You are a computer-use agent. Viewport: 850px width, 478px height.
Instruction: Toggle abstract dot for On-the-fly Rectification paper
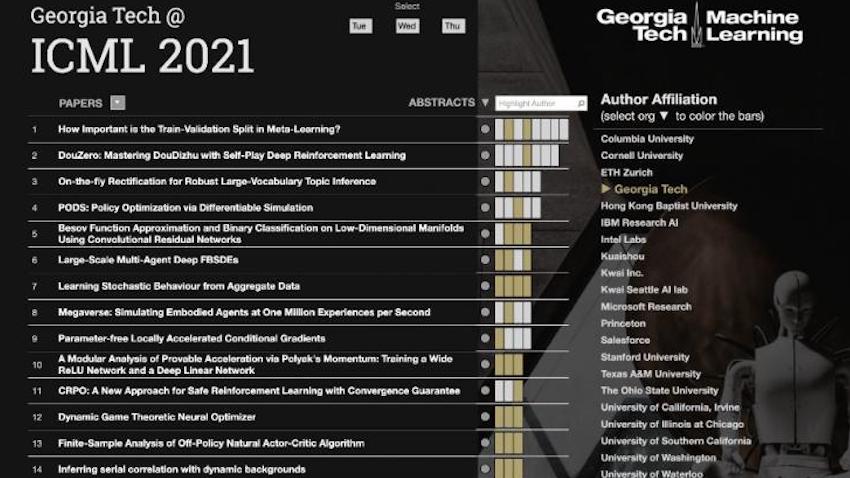pos(485,182)
